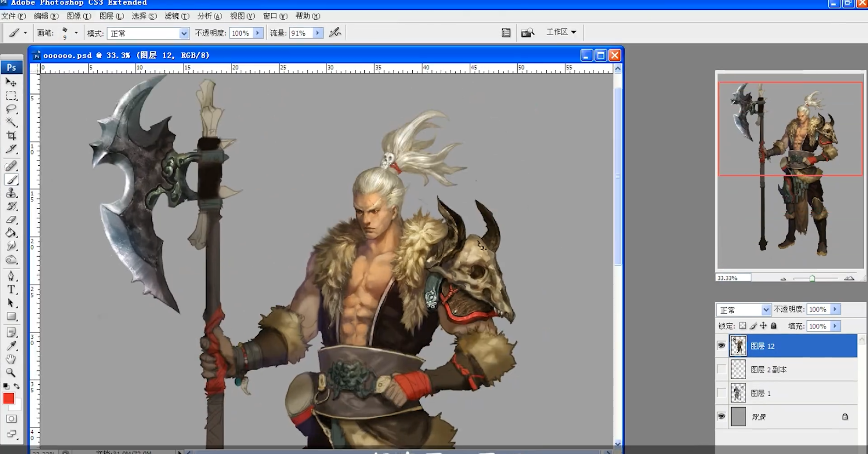Open the 图像 menu
Screen dimensions: 868x454
tap(79, 16)
